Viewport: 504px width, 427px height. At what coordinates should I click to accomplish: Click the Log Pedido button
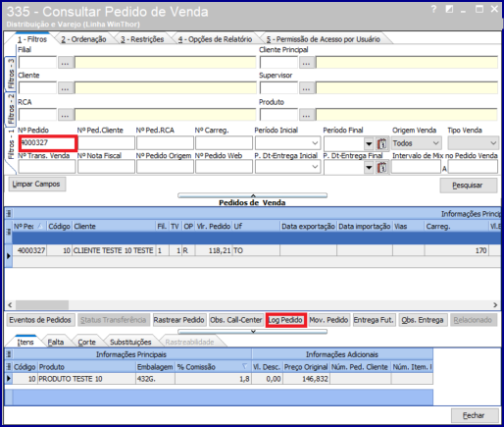(x=285, y=320)
